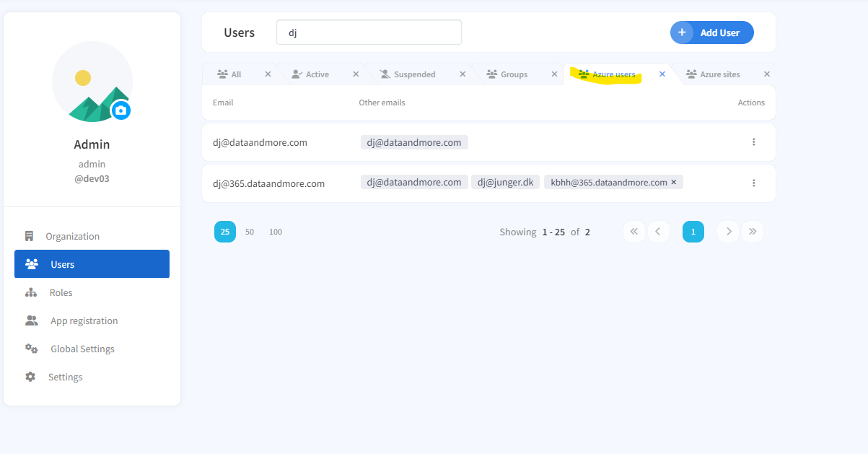Viewport: 868px width, 454px height.
Task: Close the Azure users tab
Action: pos(662,74)
